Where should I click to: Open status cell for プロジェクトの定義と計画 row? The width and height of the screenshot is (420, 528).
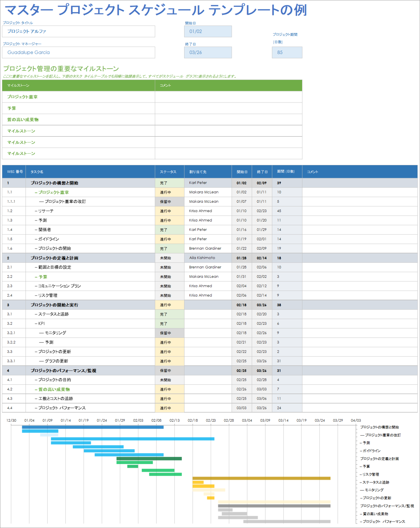pos(169,258)
